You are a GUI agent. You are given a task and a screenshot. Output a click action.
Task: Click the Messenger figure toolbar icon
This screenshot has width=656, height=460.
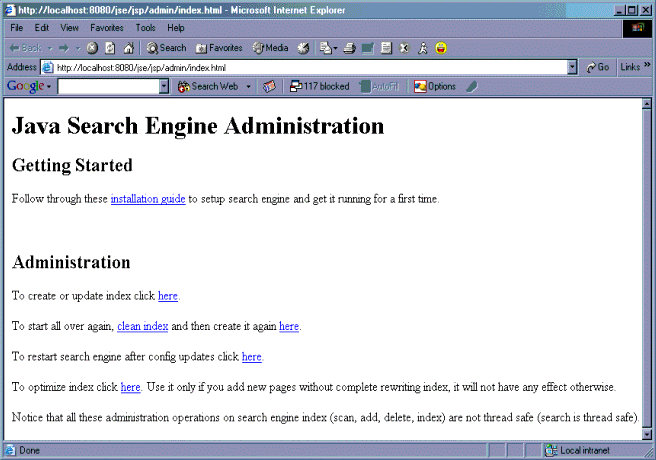tap(423, 48)
